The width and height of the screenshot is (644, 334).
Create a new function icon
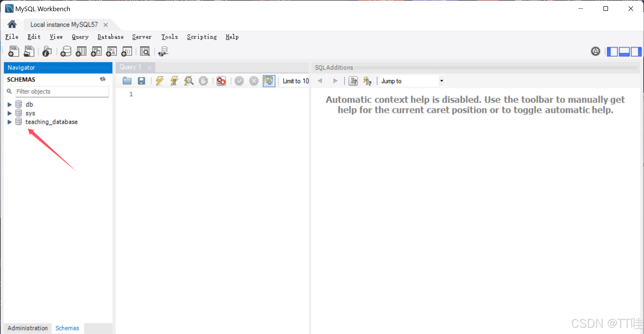click(127, 51)
